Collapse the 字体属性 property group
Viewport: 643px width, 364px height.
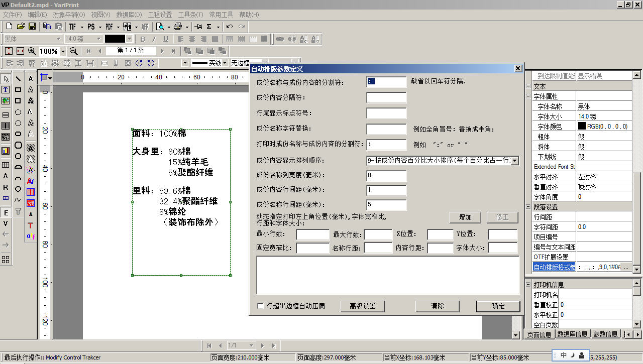tap(528, 96)
